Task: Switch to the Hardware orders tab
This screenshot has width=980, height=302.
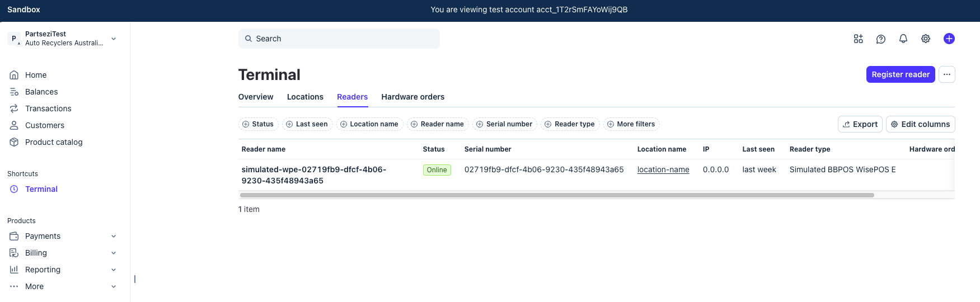Action: coord(412,97)
